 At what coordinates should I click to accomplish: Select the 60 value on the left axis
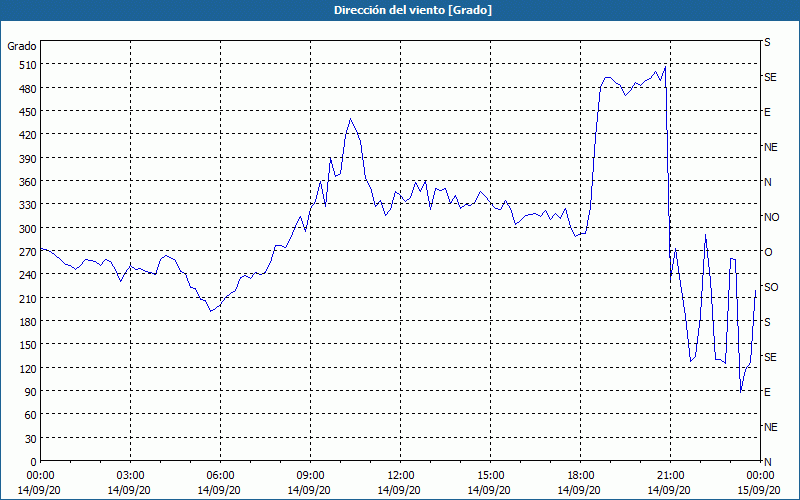(31, 415)
